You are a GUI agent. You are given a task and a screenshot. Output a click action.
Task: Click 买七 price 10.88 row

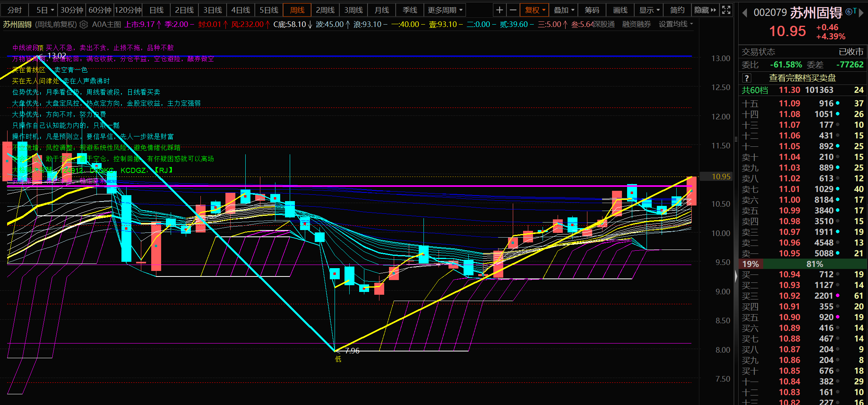[803, 338]
